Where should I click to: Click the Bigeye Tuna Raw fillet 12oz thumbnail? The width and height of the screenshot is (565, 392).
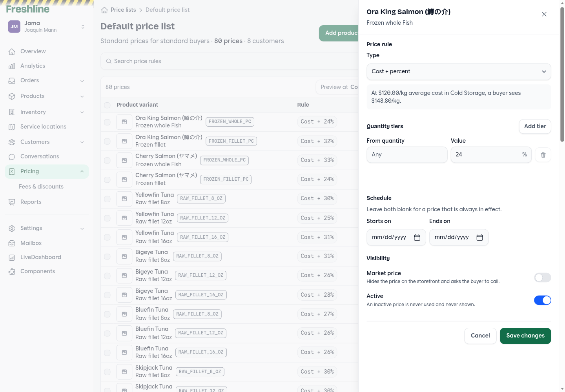124,276
